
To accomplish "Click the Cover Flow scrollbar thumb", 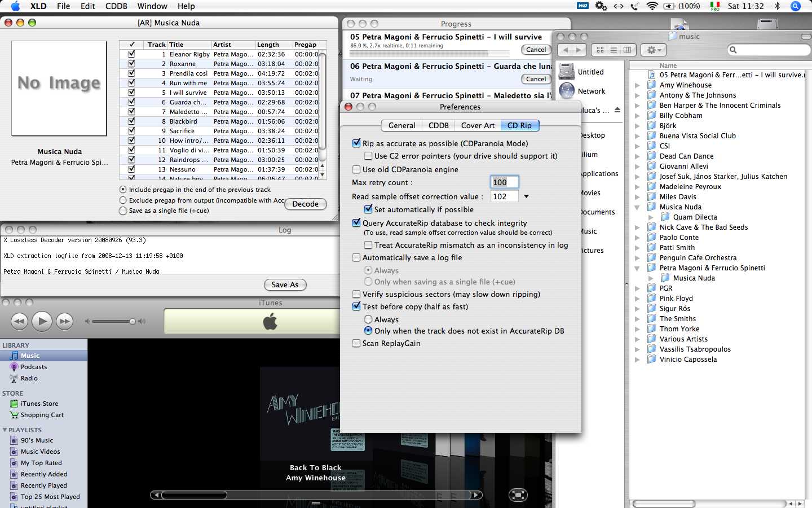I will pos(194,495).
